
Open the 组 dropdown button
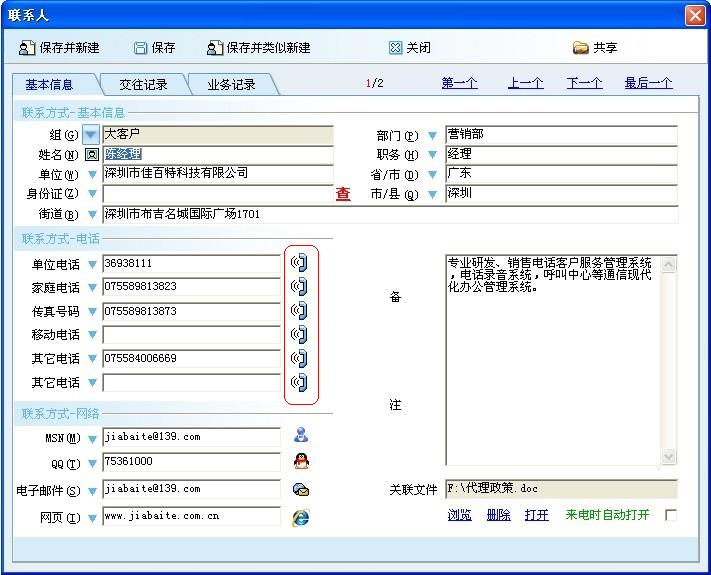pyautogui.click(x=91, y=135)
